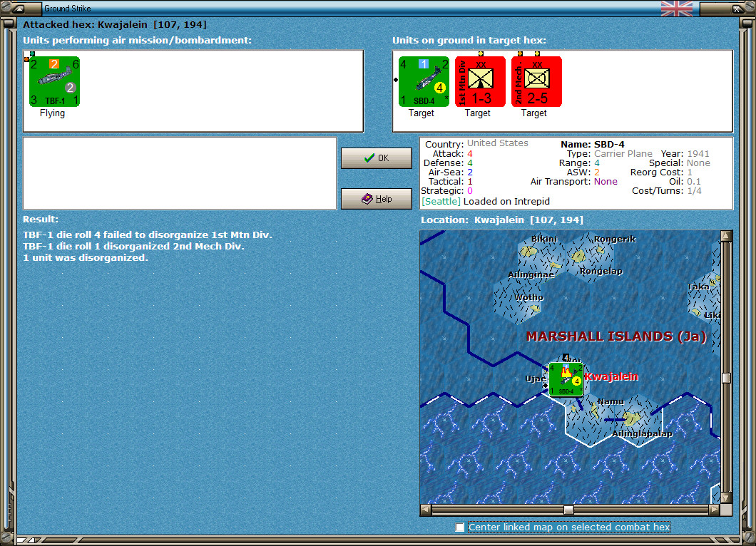Click the 'Carrier Plane' type value
Image resolution: width=756 pixels, height=546 pixels.
pyautogui.click(x=623, y=154)
